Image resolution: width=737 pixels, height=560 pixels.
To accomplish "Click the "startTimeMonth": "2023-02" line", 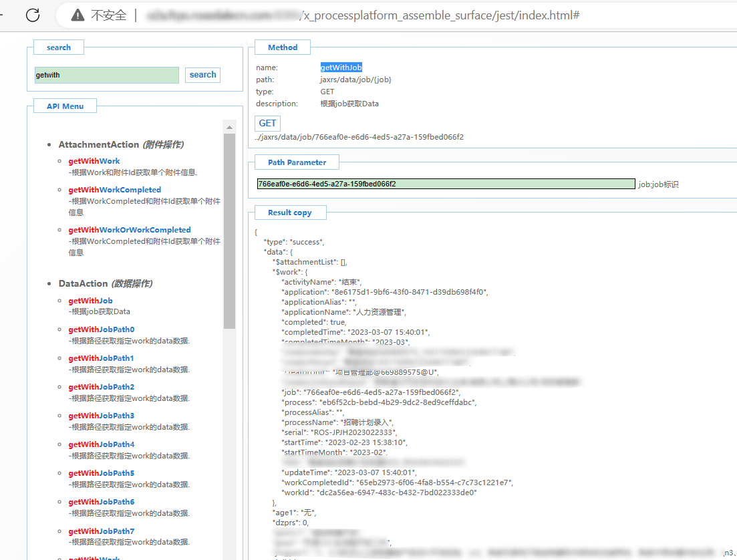I will (334, 452).
